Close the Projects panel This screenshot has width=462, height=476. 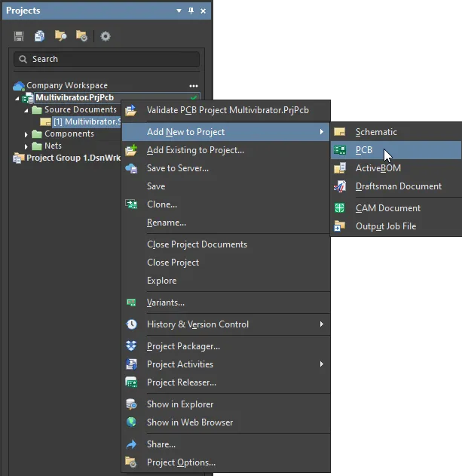203,11
